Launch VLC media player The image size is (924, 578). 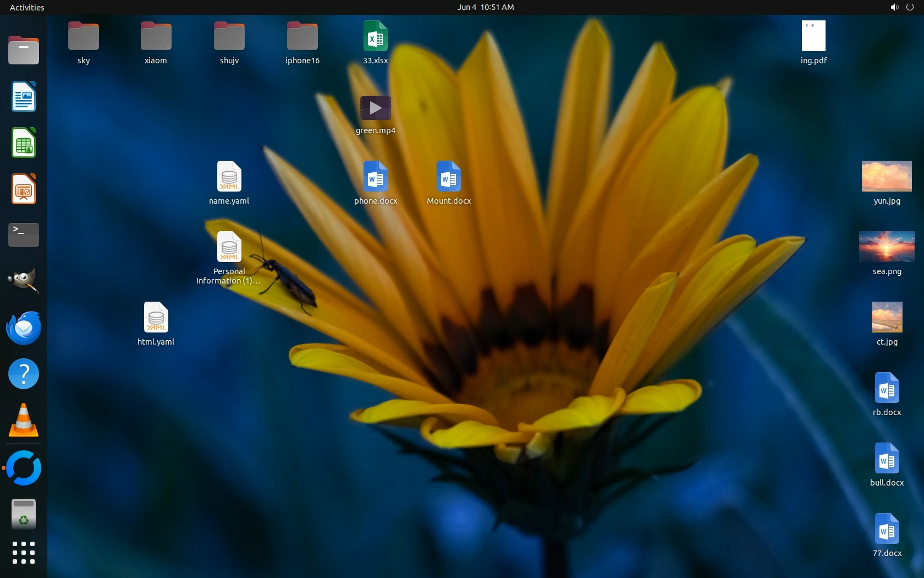24,421
